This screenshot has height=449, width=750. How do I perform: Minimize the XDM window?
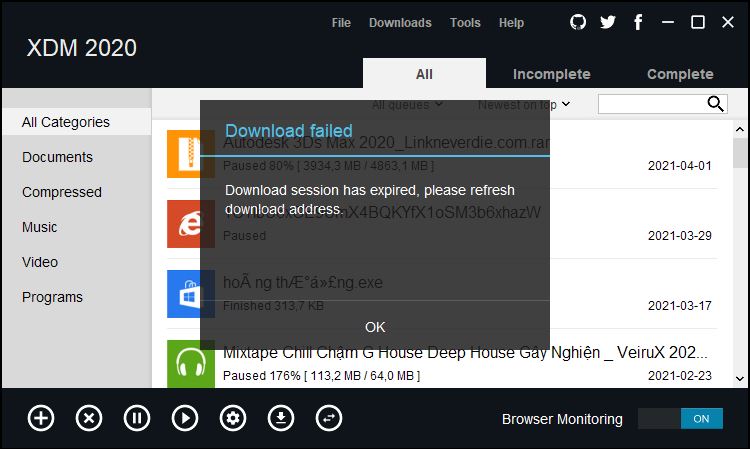click(668, 22)
